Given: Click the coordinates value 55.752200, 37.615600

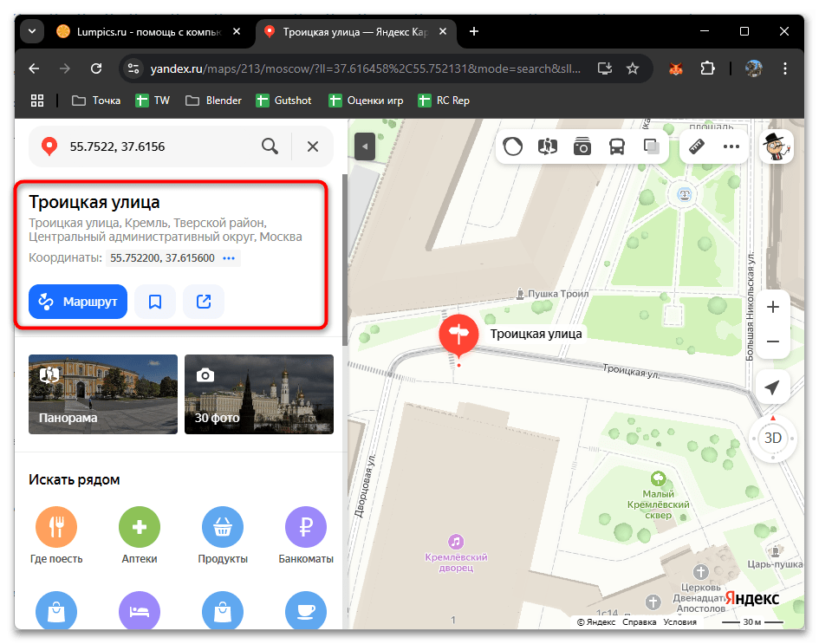Looking at the screenshot, I should coord(162,258).
